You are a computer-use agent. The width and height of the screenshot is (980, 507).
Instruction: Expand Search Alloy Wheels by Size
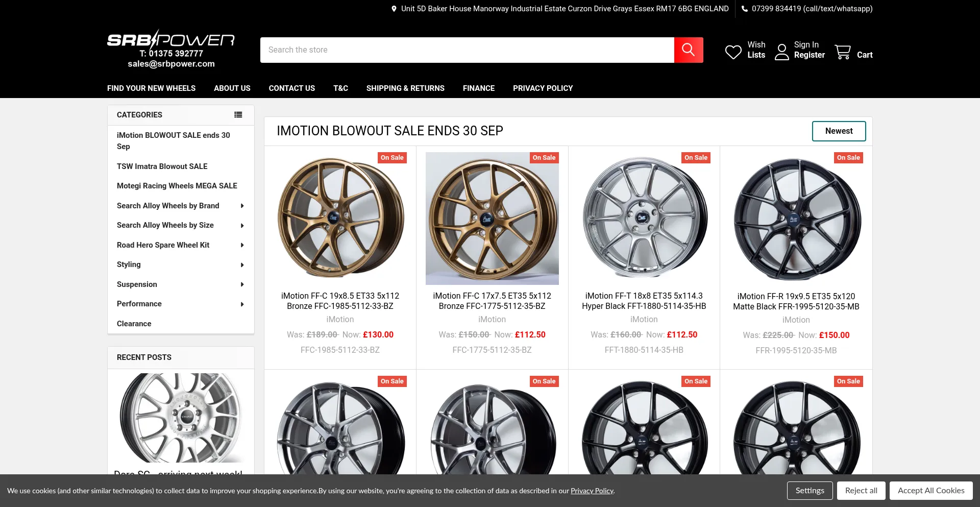click(x=242, y=226)
